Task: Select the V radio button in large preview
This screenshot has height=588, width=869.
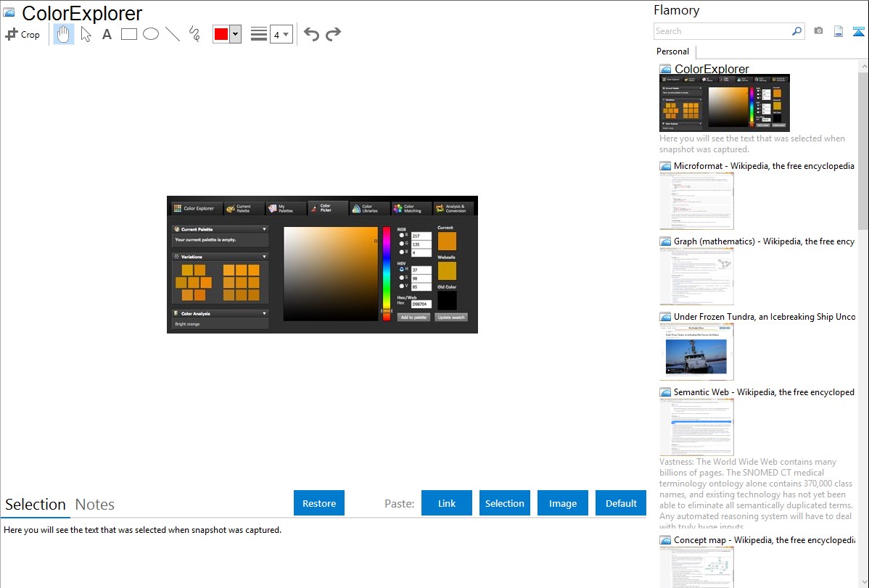Action: (402, 286)
